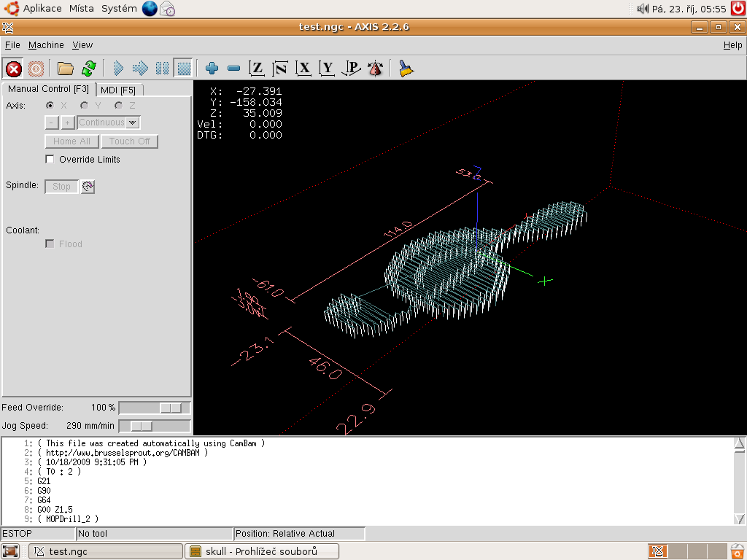The image size is (747, 560).
Task: Open the View menu
Action: (x=82, y=45)
